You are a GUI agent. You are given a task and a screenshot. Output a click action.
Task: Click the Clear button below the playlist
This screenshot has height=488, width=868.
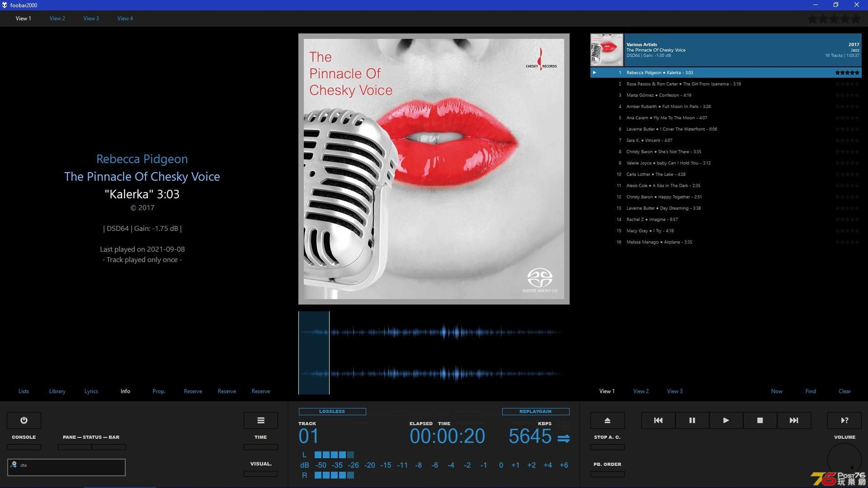click(844, 391)
